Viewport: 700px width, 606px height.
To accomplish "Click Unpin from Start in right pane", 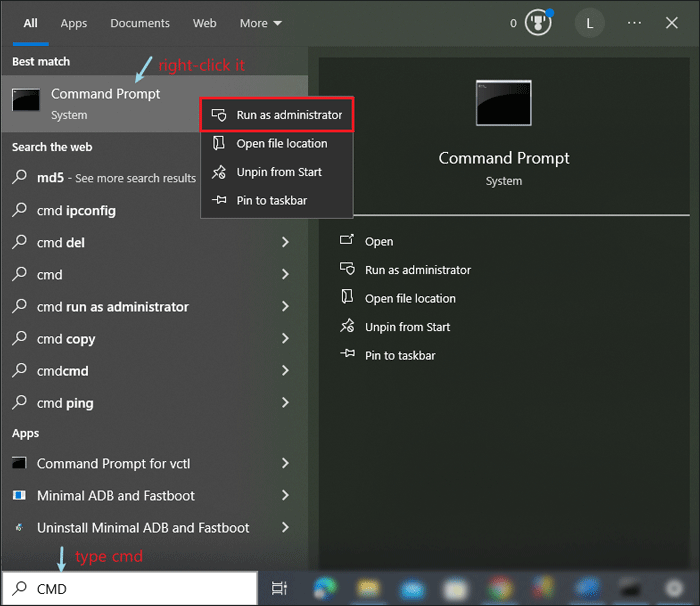I will coord(407,327).
